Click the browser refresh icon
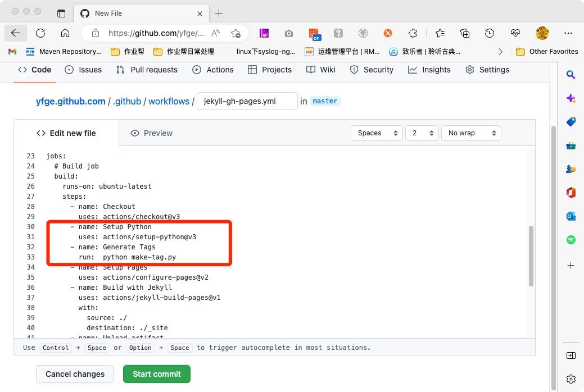 (x=40, y=33)
